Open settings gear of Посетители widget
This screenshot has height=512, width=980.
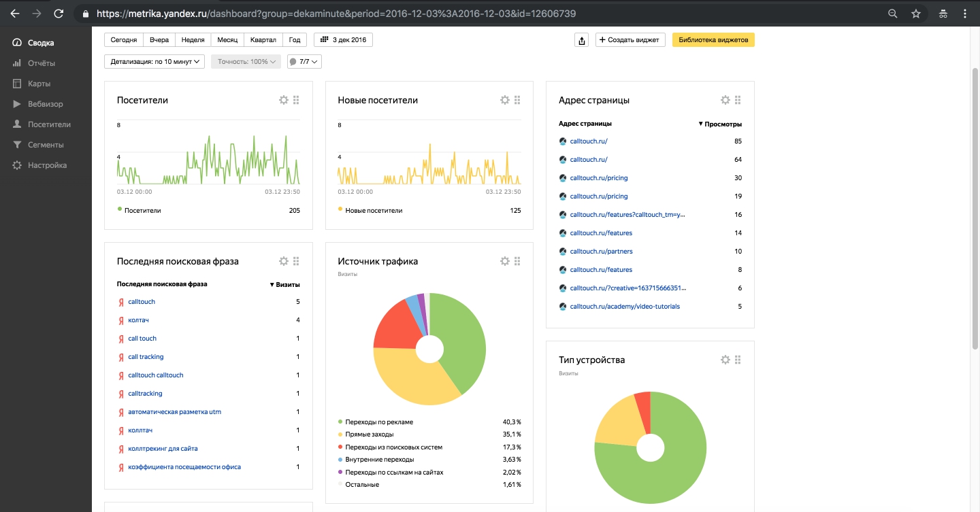click(284, 100)
